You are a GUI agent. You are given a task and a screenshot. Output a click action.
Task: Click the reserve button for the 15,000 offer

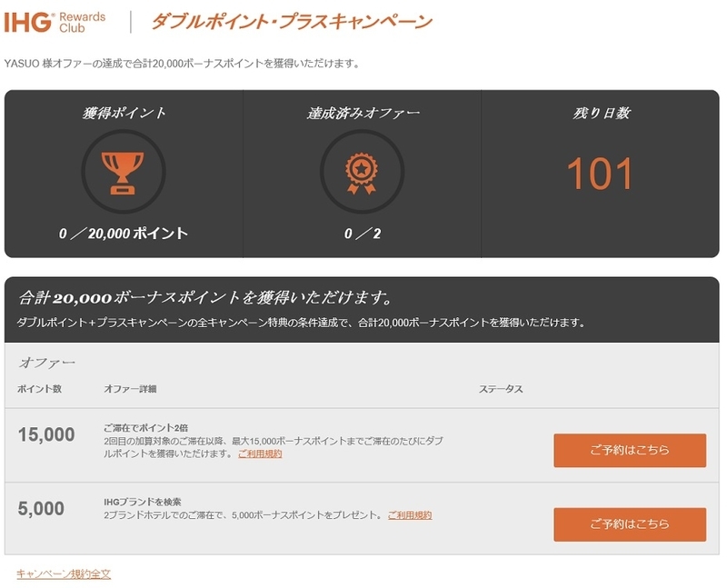630,450
